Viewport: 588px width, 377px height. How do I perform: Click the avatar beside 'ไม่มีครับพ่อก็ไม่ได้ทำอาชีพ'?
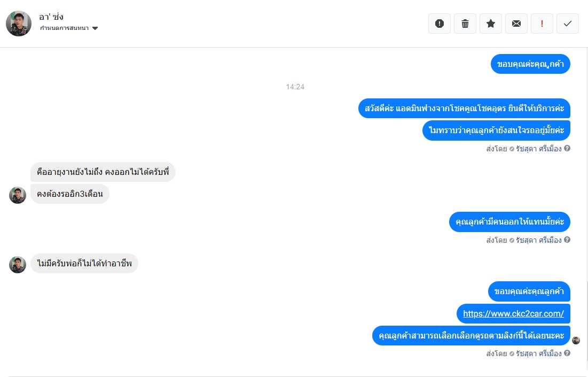click(18, 265)
